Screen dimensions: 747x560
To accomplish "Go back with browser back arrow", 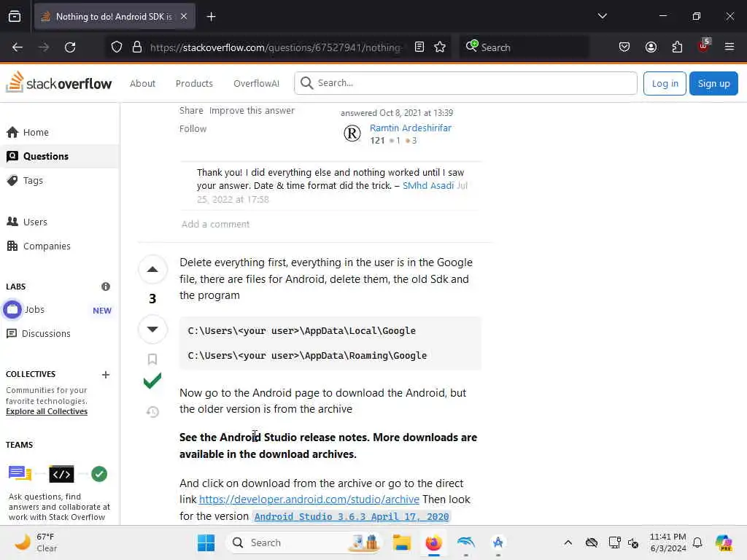I will [x=18, y=47].
